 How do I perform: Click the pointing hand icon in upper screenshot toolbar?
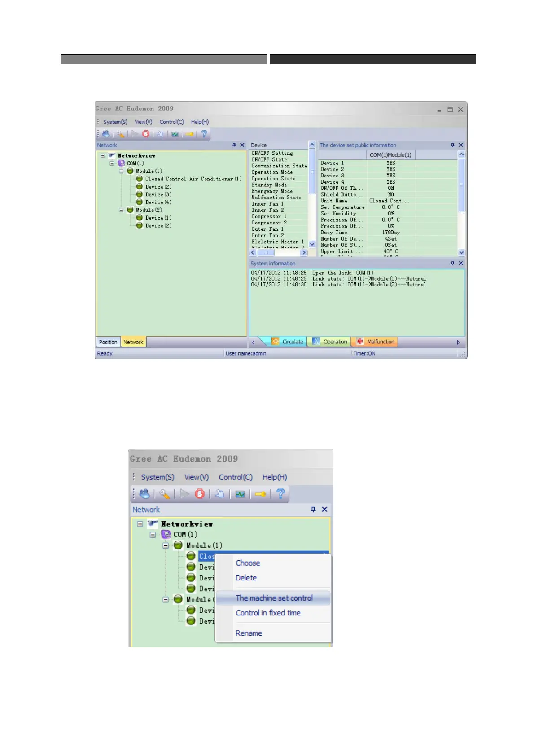pos(160,134)
